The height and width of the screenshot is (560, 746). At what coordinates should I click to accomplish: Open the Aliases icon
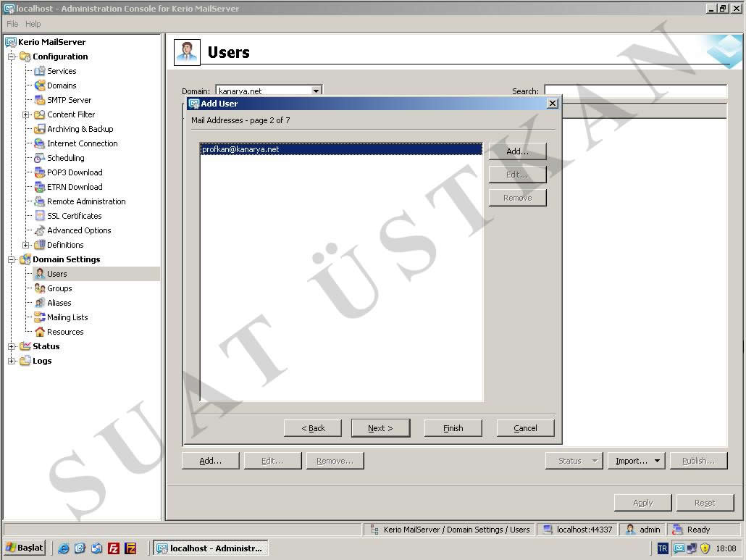pos(40,303)
